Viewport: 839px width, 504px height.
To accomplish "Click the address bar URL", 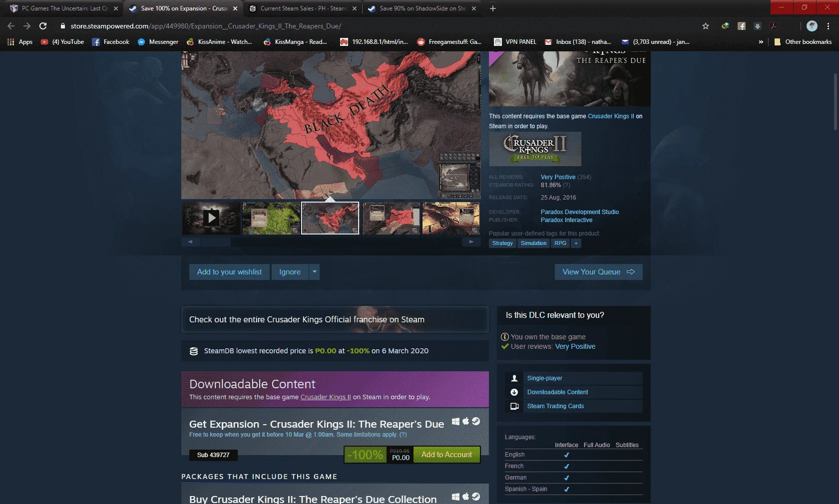I will (206, 26).
